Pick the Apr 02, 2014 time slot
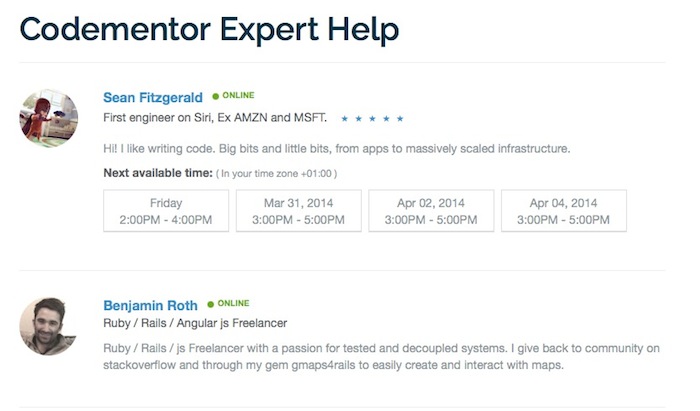The width and height of the screenshot is (700, 411). coord(432,211)
